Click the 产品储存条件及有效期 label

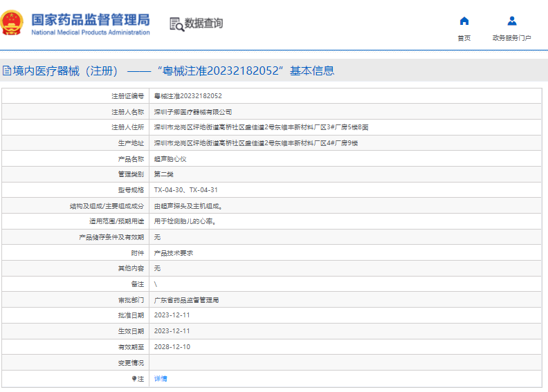(111, 237)
